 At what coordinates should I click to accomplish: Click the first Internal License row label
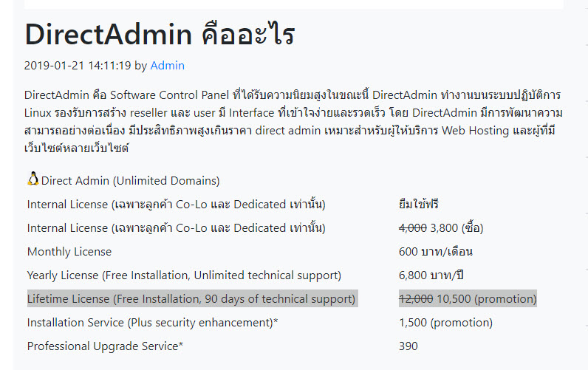(x=177, y=205)
